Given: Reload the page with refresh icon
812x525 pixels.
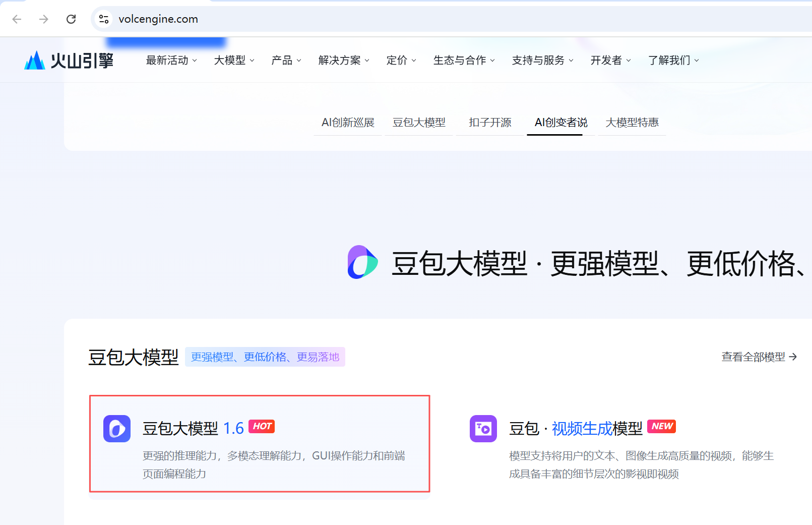Looking at the screenshot, I should (71, 19).
